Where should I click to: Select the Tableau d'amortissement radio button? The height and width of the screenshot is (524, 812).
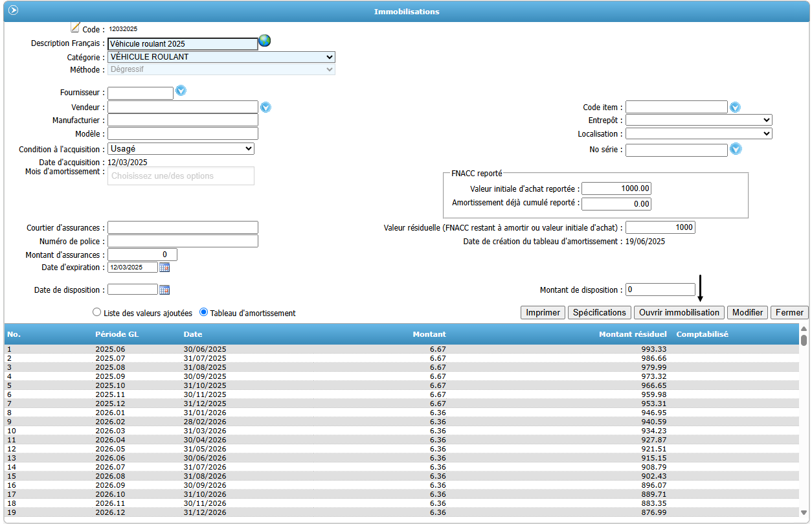(x=204, y=312)
